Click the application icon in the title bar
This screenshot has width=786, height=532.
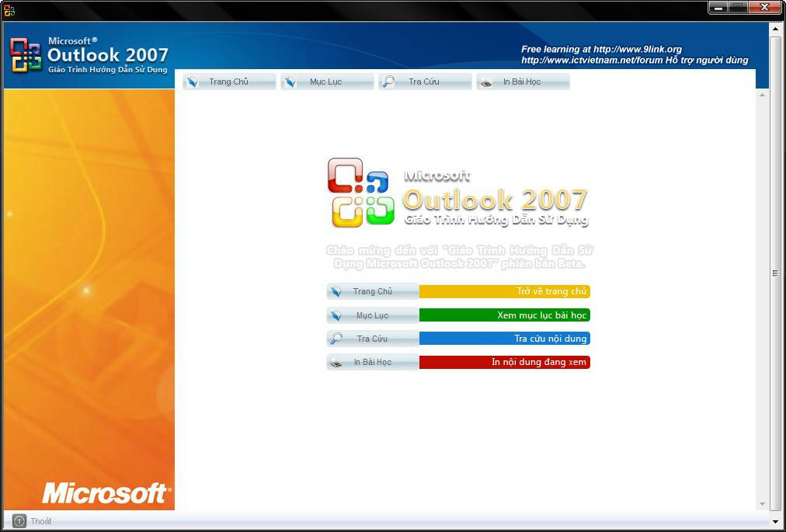(9, 9)
